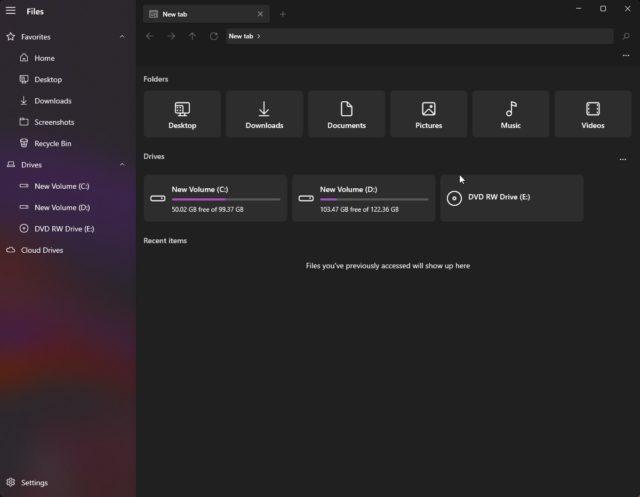Click the C: drive usage bar
Viewport: 640px width, 497px height.
(226, 200)
